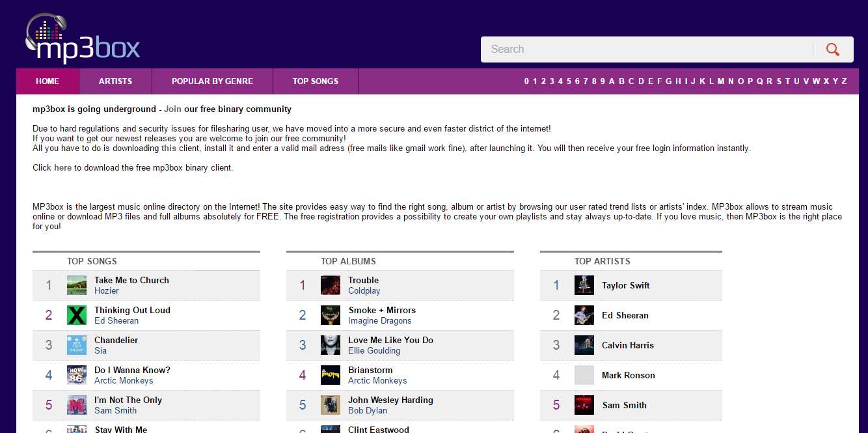Open Thinking Out Loud green X cover
This screenshot has height=433, width=868.
point(77,315)
